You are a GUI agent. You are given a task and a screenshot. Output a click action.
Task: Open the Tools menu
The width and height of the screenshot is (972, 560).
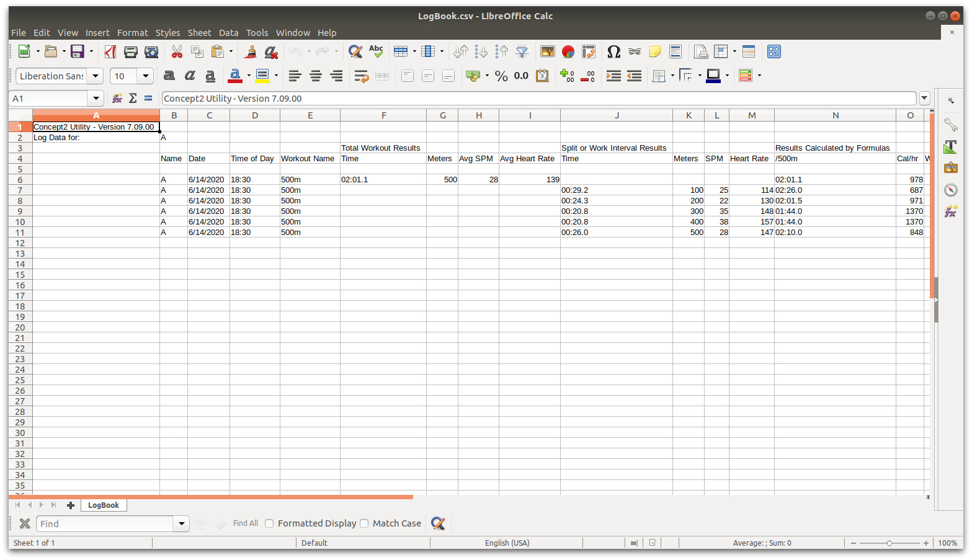tap(257, 33)
